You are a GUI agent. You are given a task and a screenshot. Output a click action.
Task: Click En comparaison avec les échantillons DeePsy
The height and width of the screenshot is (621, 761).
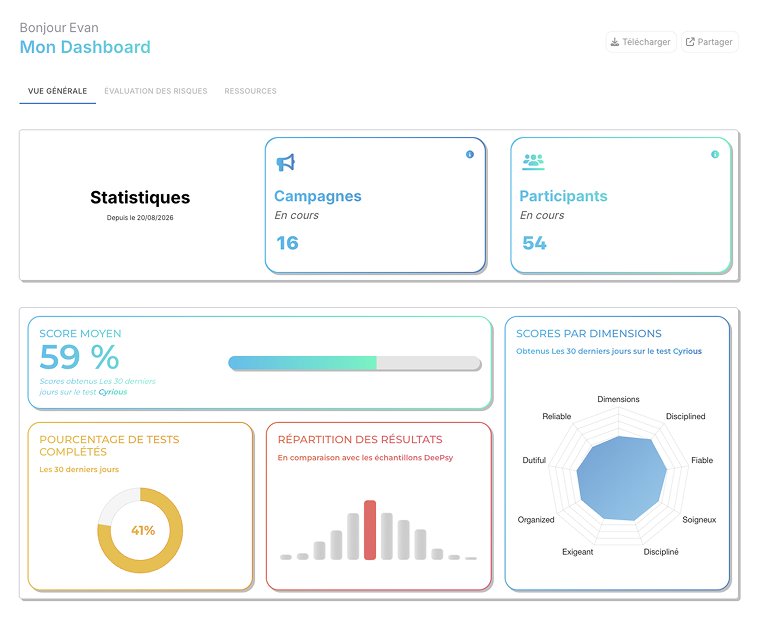pos(365,458)
